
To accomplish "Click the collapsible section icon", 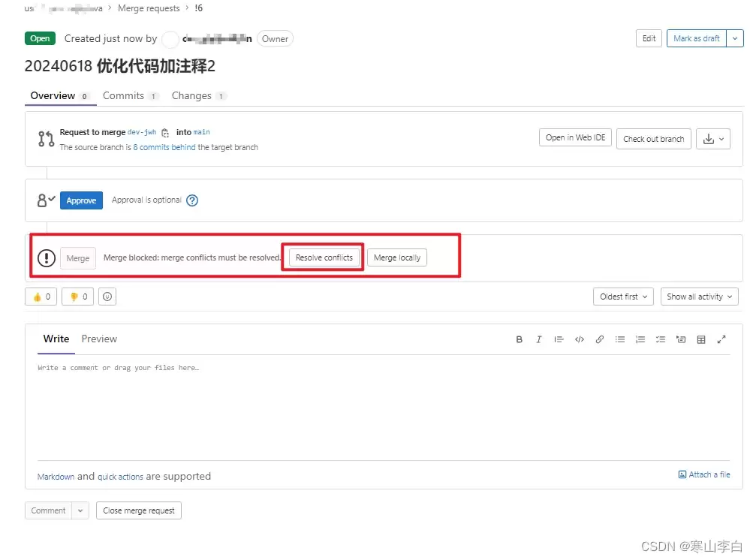I will coord(681,339).
